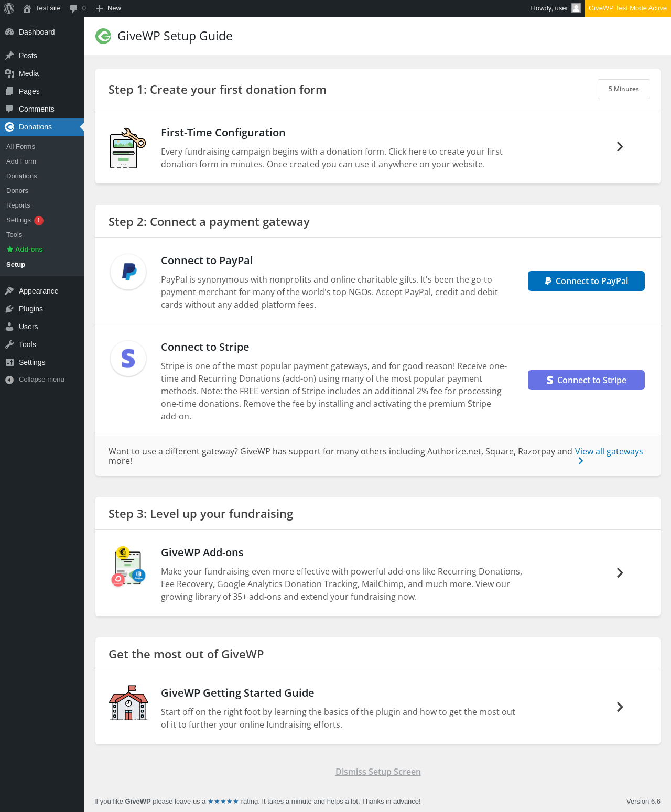This screenshot has height=812, width=671.
Task: Click the GiveWP green logo icon
Action: pyautogui.click(x=103, y=36)
